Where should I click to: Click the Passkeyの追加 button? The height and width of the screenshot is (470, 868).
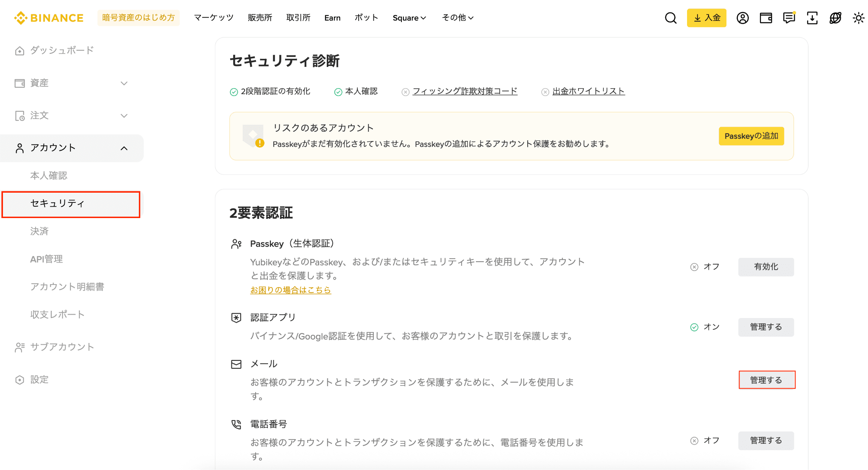pos(751,136)
